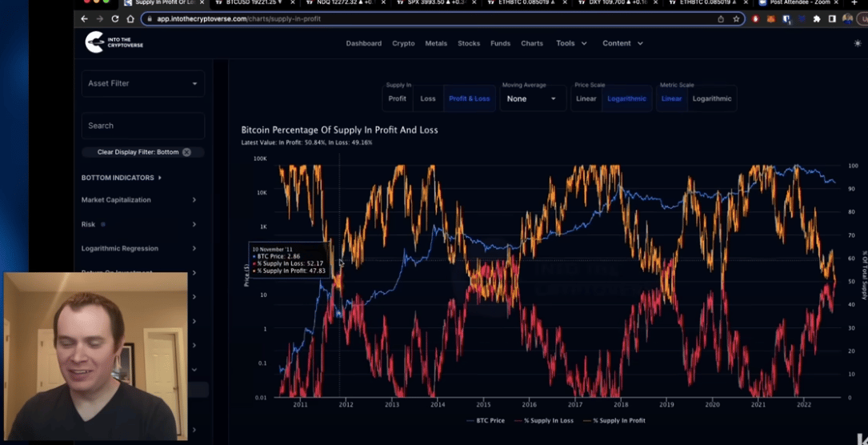Click the chart title 'Bitcoin Percentage Of Supply In Profit And Loss'

pos(339,130)
